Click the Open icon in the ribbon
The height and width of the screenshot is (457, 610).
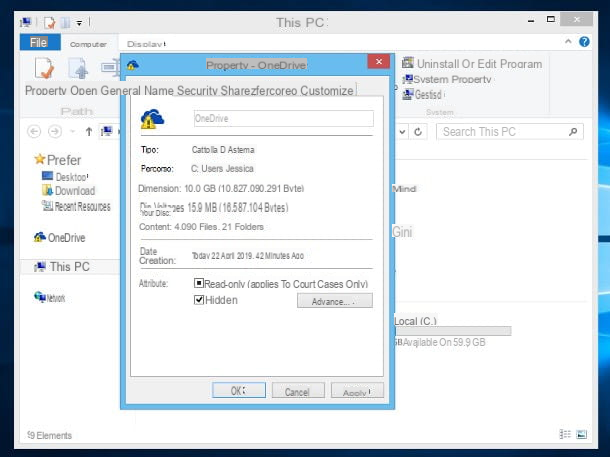point(78,68)
